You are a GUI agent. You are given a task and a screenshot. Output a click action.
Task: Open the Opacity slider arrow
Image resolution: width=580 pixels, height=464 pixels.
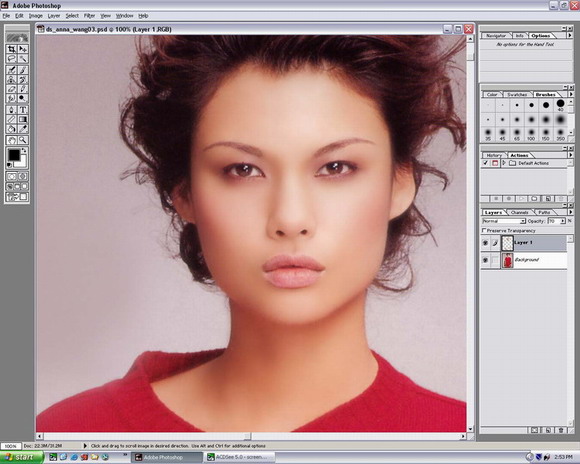563,221
